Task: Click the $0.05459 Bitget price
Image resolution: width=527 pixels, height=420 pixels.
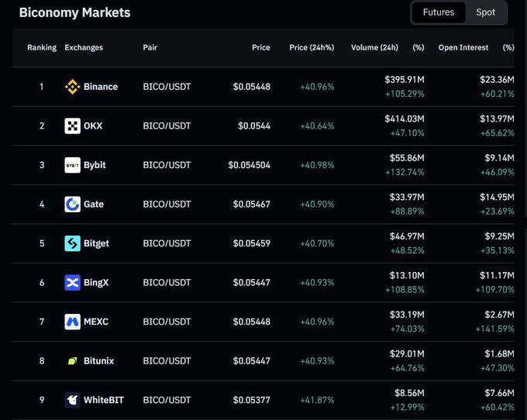Action: pyautogui.click(x=252, y=243)
